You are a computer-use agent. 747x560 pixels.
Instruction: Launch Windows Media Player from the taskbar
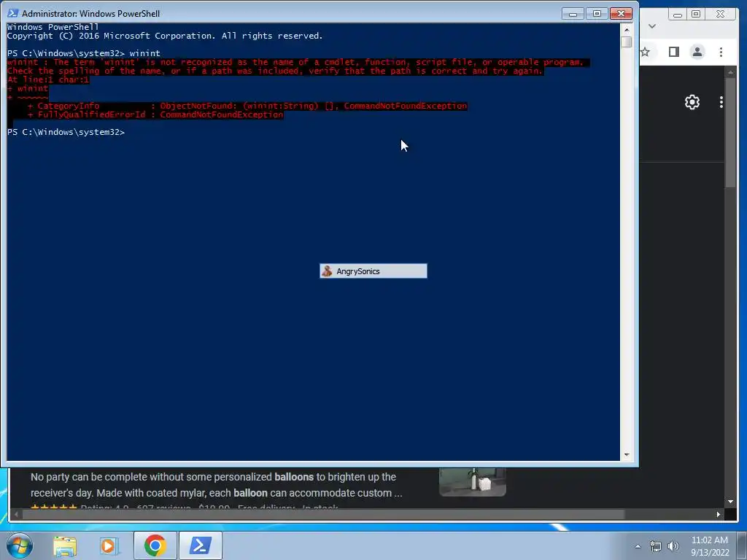coord(109,545)
